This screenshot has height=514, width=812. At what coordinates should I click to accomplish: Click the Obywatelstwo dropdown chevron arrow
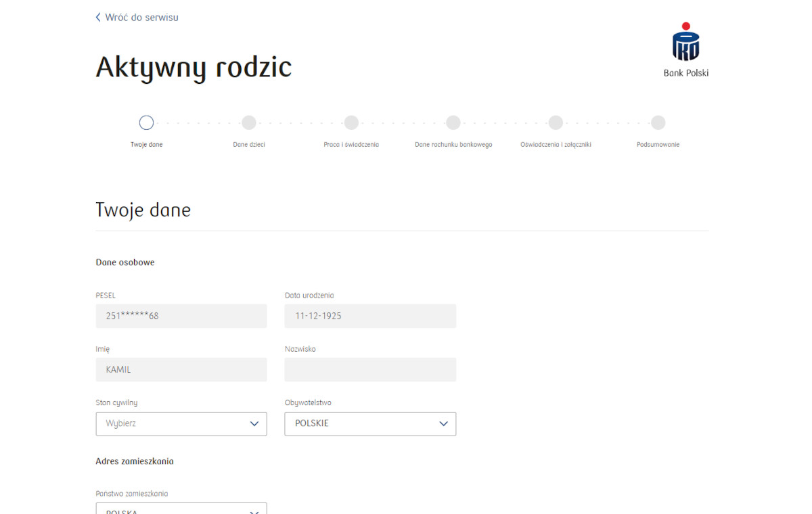(444, 423)
